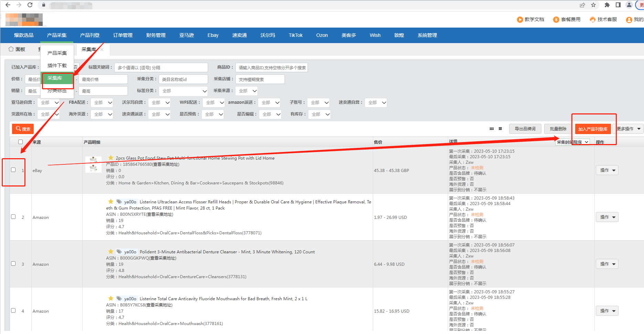The width and height of the screenshot is (644, 334).
Task: Click the glass pot product thumbnail
Action: [x=93, y=164]
